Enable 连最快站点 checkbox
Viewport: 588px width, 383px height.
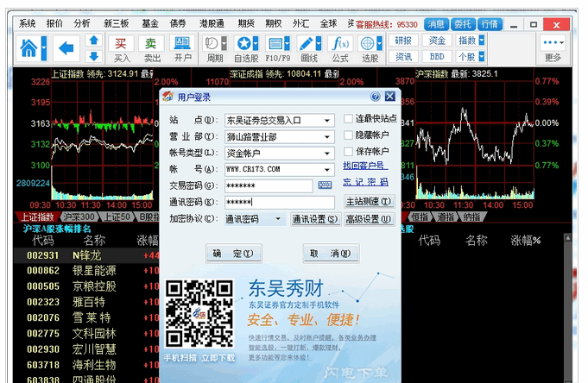pos(348,119)
